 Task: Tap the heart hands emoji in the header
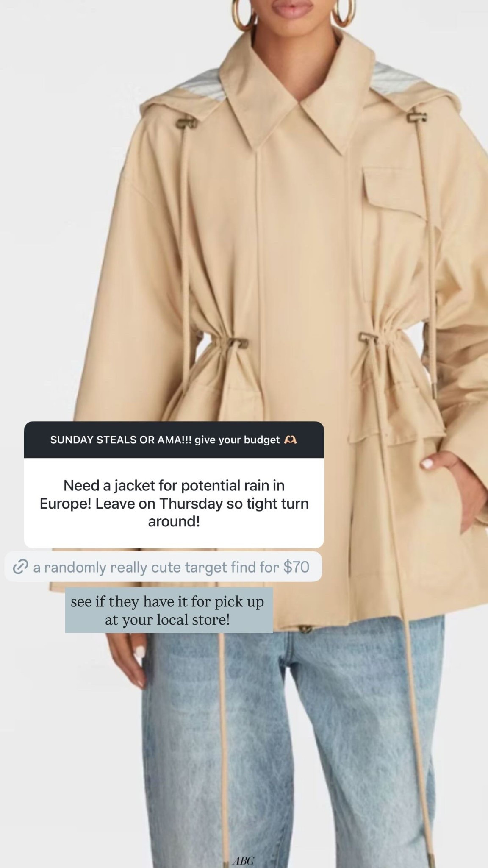[290, 440]
